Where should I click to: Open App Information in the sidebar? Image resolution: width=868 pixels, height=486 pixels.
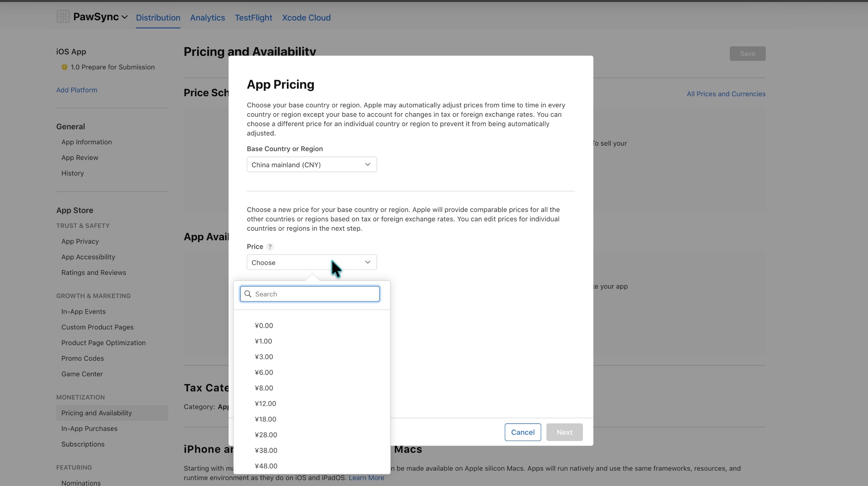[x=87, y=142]
